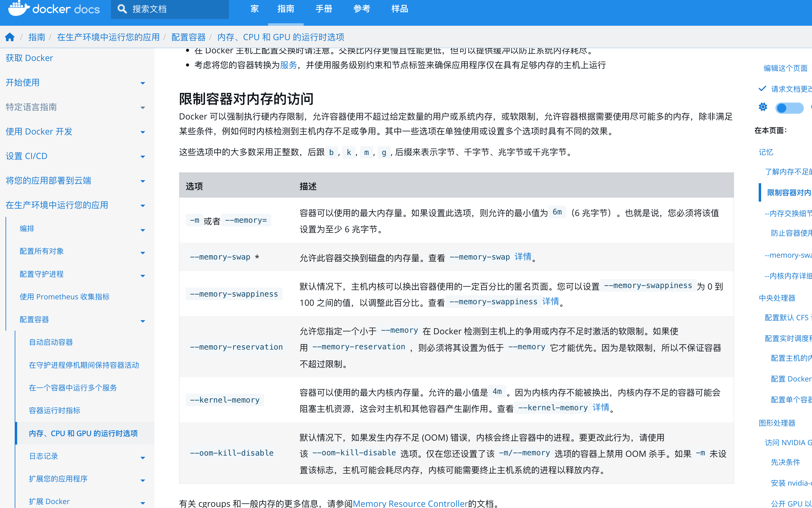Viewport: 812px width, 508px height.
Task: Open the 参考 top navigation tab
Action: 362,9
